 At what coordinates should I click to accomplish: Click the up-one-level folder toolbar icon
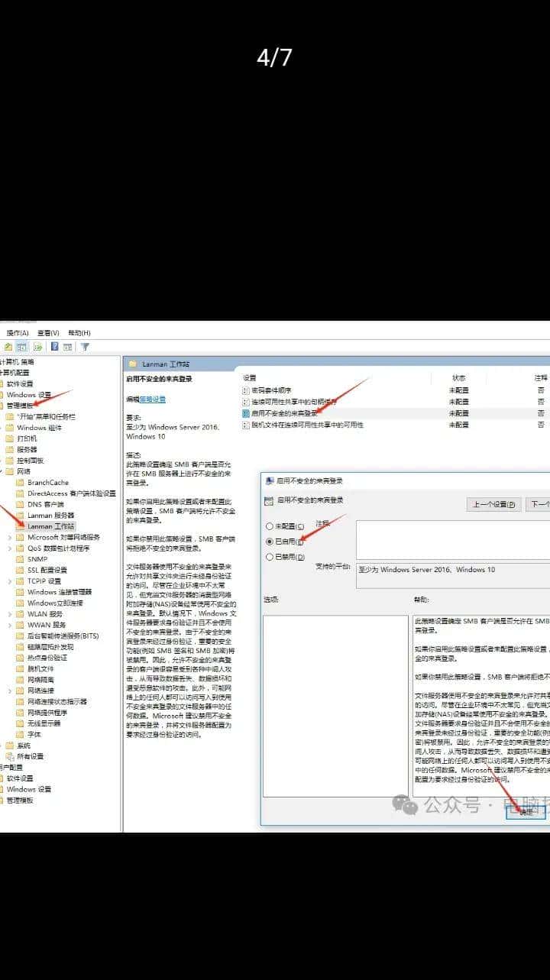pyautogui.click(x=8, y=347)
